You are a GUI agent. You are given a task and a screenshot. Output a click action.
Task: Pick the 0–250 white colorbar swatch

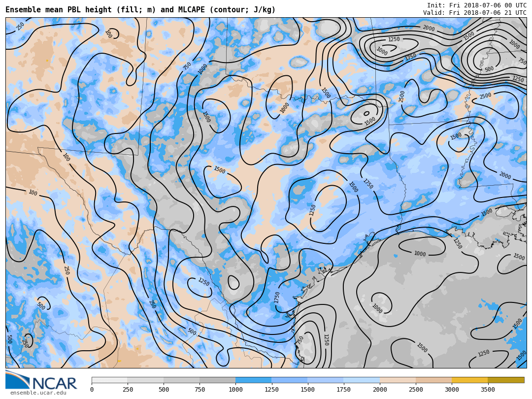(109, 380)
